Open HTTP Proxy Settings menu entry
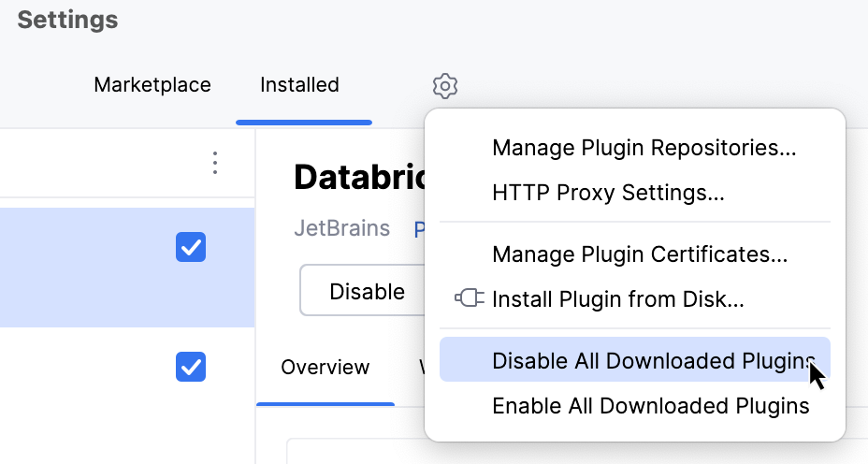Image resolution: width=868 pixels, height=464 pixels. pos(608,194)
